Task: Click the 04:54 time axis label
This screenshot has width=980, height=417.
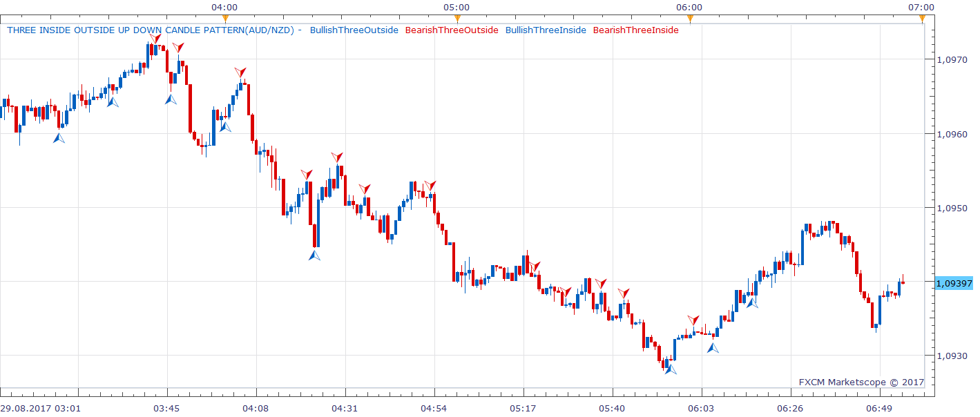Action: 434,408
